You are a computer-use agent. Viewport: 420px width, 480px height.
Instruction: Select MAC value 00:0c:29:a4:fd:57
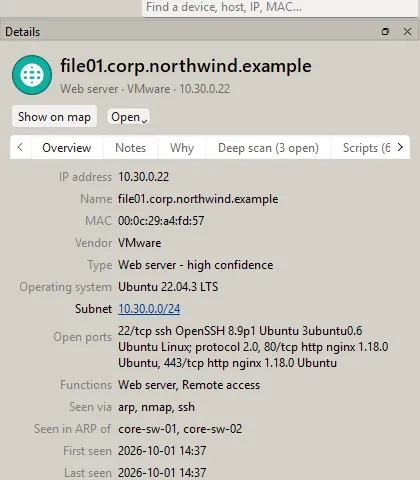pyautogui.click(x=161, y=221)
